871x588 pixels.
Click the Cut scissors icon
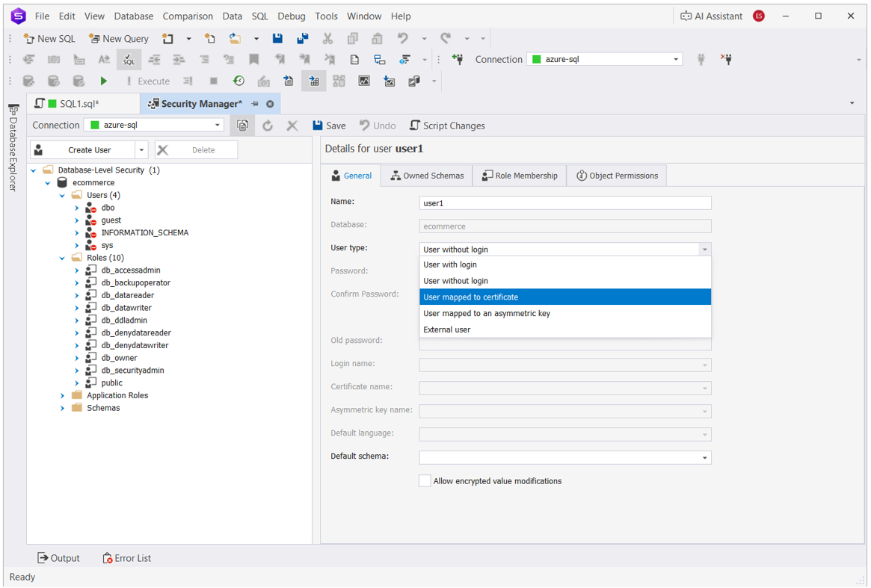tap(327, 38)
